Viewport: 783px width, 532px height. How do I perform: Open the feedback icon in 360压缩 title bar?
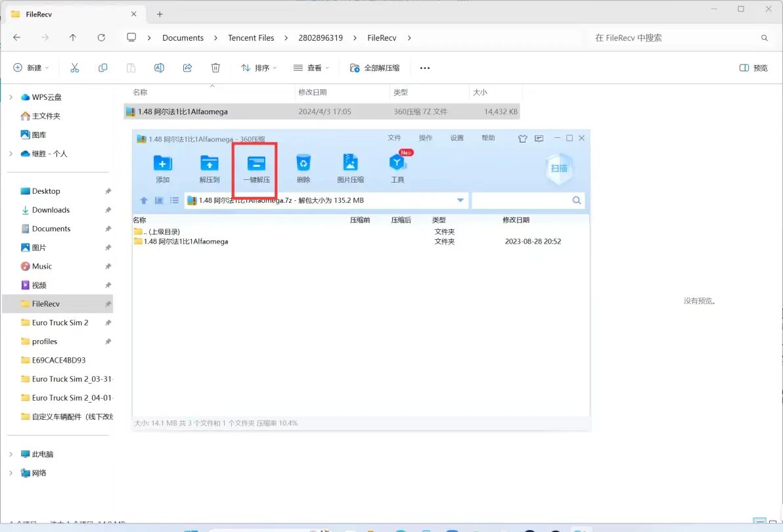click(539, 139)
